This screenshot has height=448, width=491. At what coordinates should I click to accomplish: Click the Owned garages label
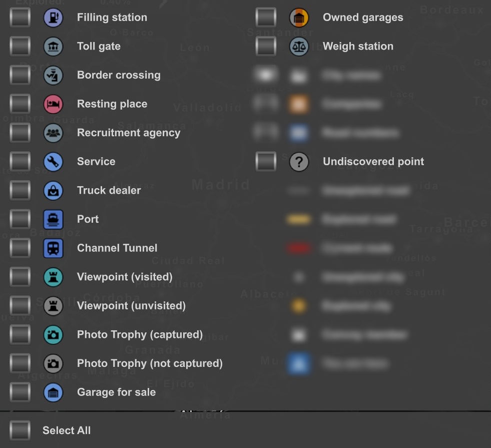(363, 18)
